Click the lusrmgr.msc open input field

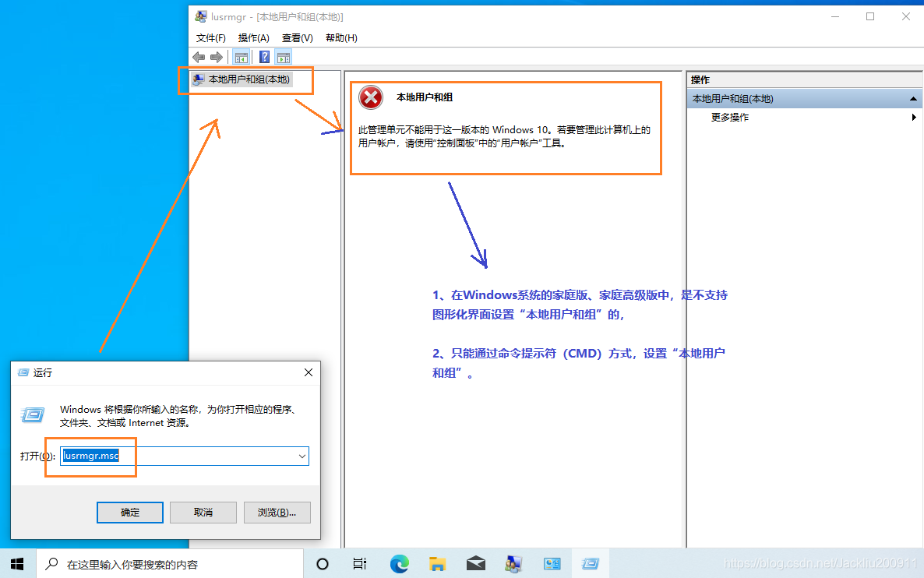[x=185, y=456]
